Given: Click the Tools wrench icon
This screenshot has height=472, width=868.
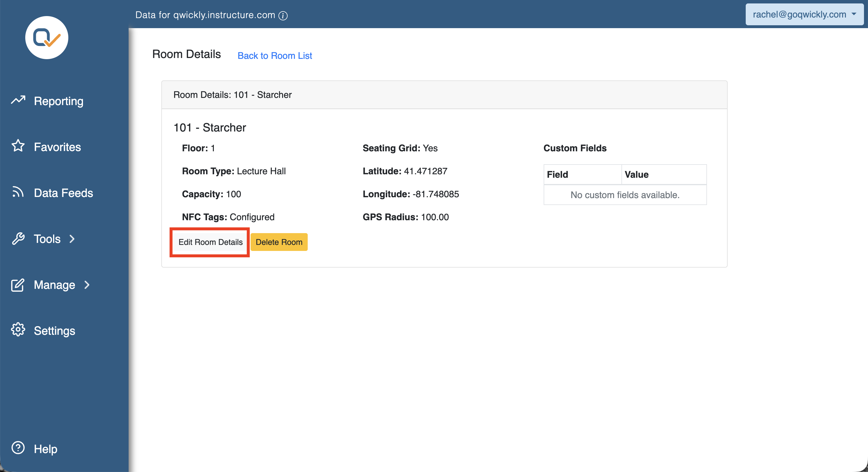Looking at the screenshot, I should click(x=18, y=239).
